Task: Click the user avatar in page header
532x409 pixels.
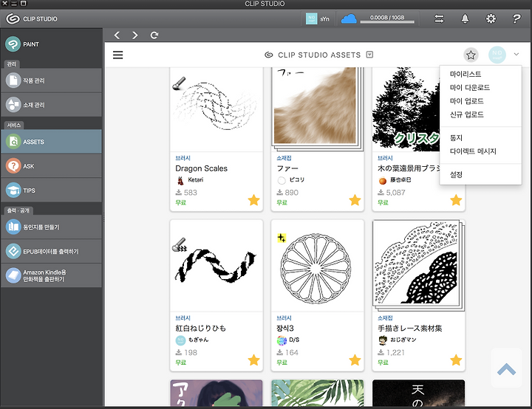Action: (497, 55)
